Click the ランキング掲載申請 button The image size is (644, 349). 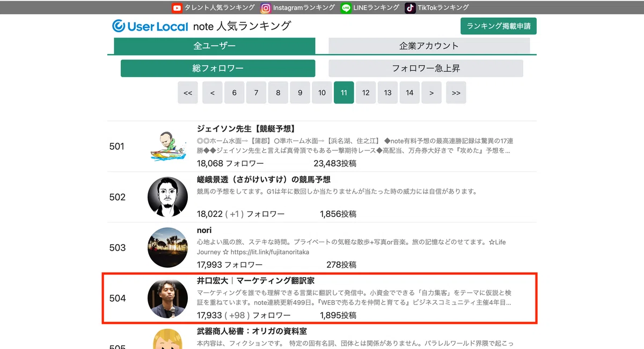point(499,26)
